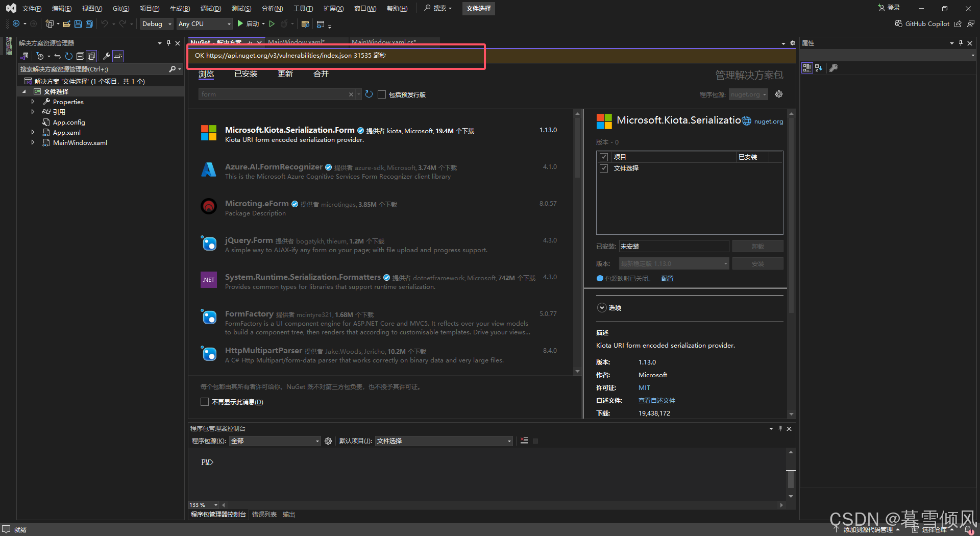Expand the 选项 options section
Viewport: 980px width, 536px height.
tap(602, 308)
